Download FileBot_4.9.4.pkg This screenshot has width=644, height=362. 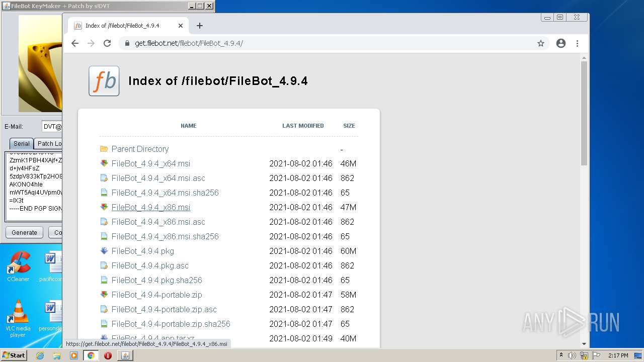(143, 251)
